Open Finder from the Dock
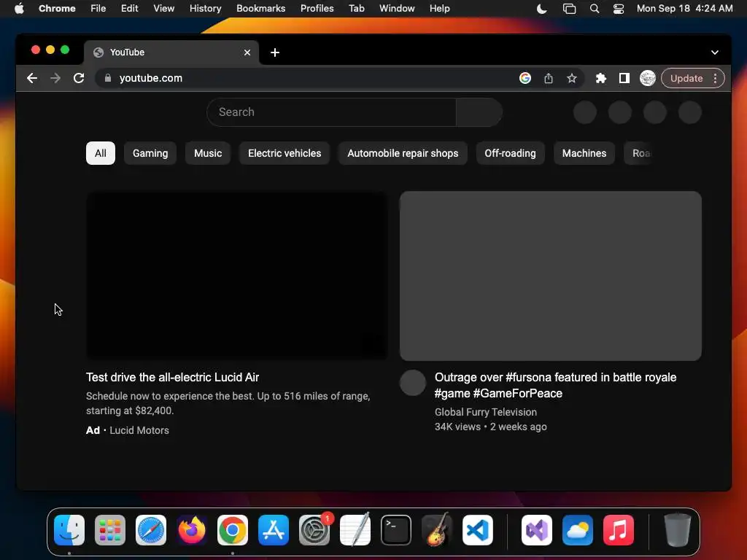The height and width of the screenshot is (560, 747). coord(69,530)
